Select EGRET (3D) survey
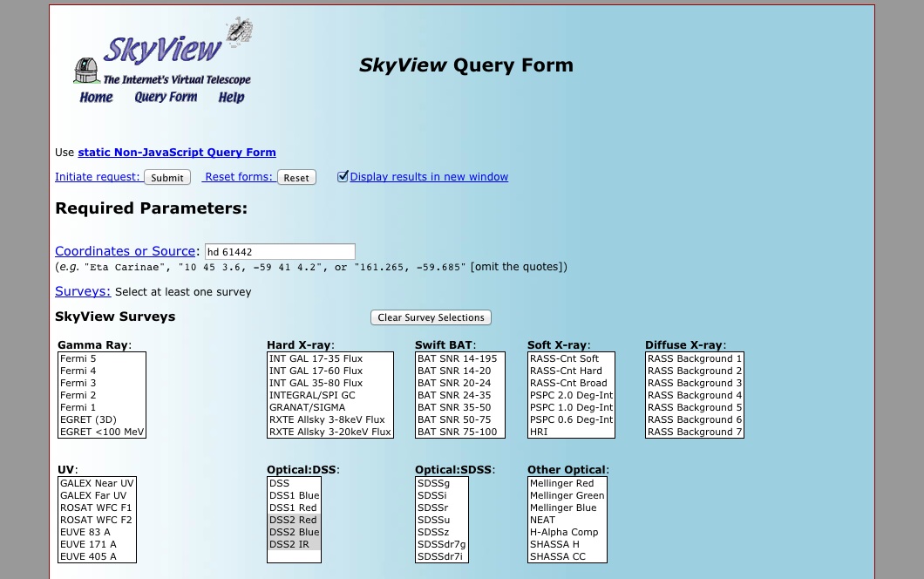This screenshot has width=924, height=579. (x=102, y=419)
